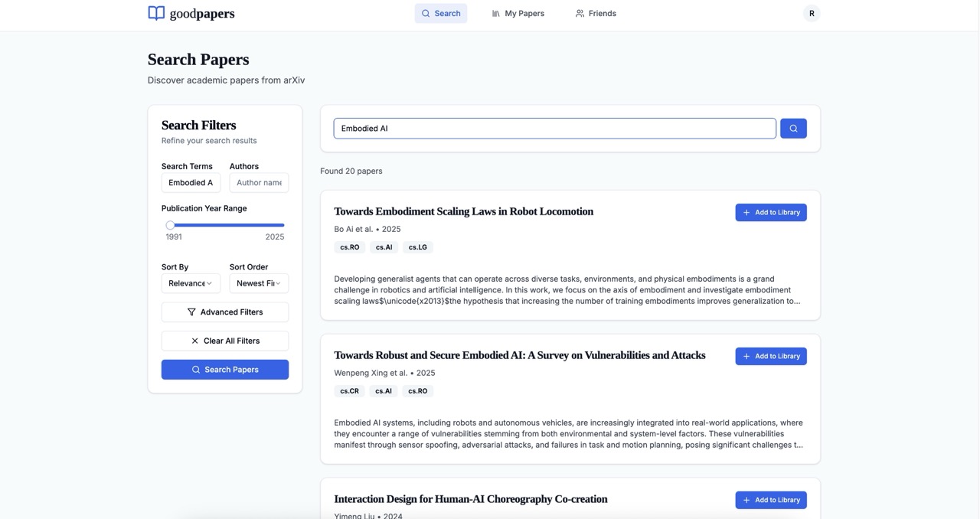This screenshot has height=519, width=980.
Task: Click the blue magnifier search button
Action: pos(793,129)
